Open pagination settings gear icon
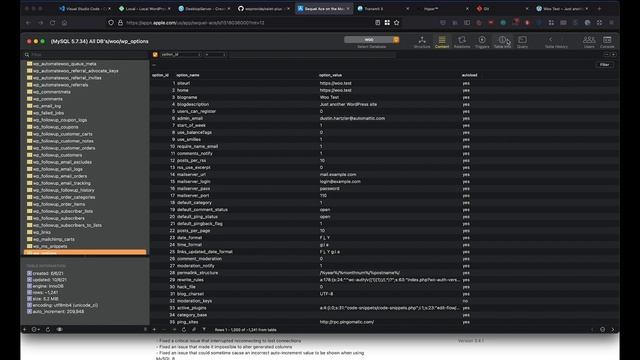Screen dimensions: 640x360 tap(602, 329)
